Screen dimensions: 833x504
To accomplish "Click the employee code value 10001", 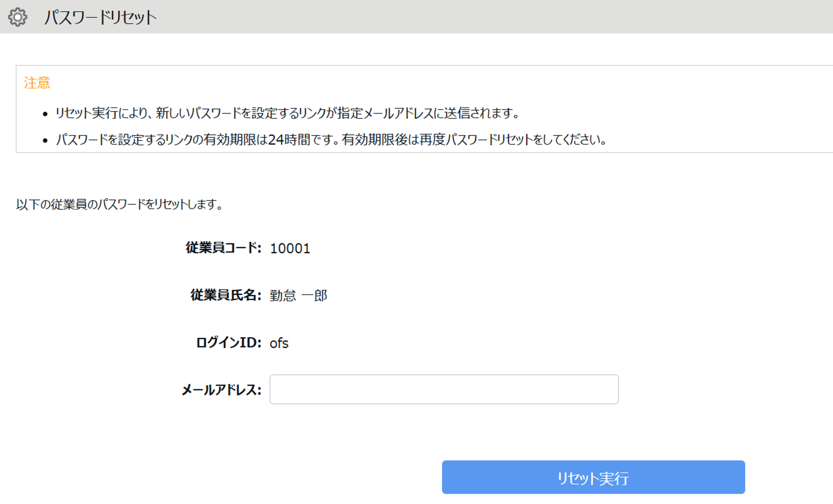I will [x=290, y=249].
